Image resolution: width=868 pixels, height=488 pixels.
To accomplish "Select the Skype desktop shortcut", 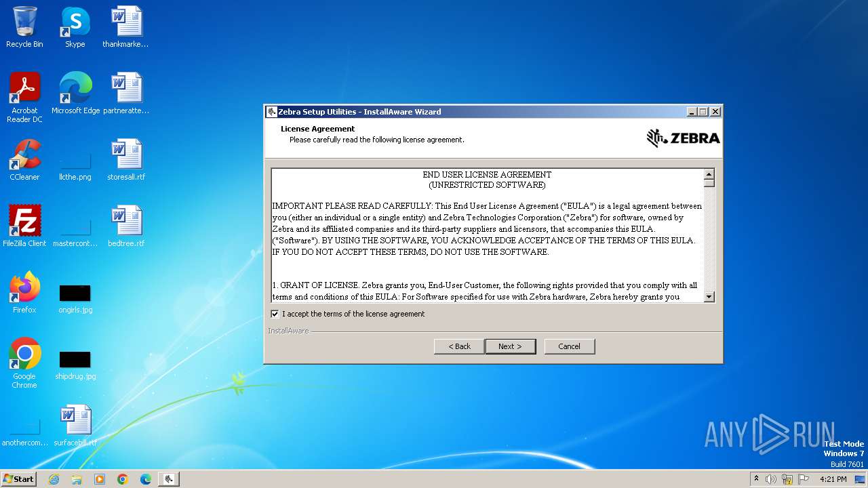I will (x=75, y=27).
